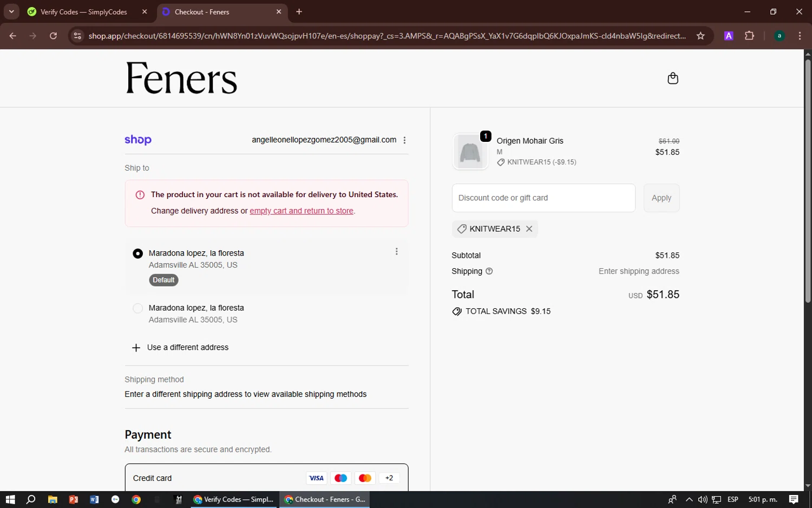Open the Chrome three-dot menu
This screenshot has width=812, height=508.
coord(800,36)
